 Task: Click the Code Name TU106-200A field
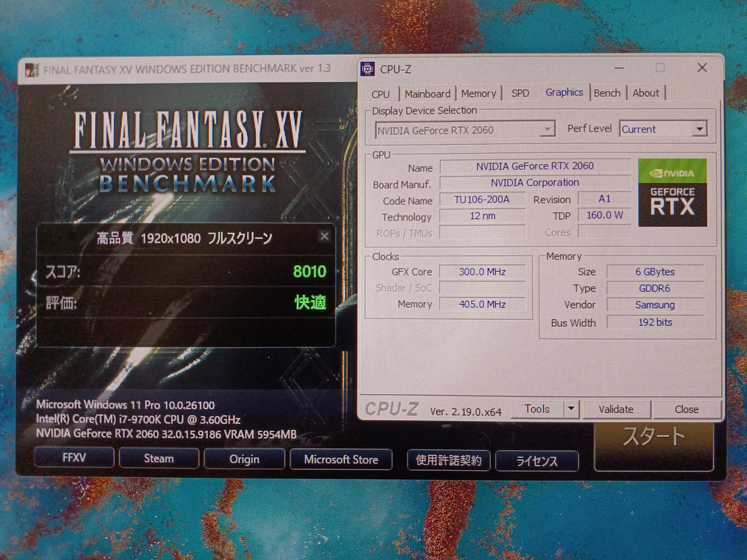pos(482,200)
